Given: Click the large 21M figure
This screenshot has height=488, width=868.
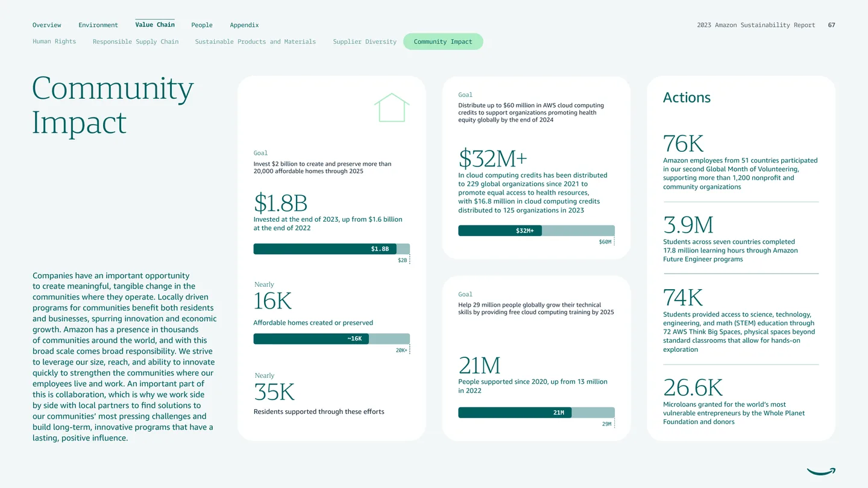Looking at the screenshot, I should 480,366.
